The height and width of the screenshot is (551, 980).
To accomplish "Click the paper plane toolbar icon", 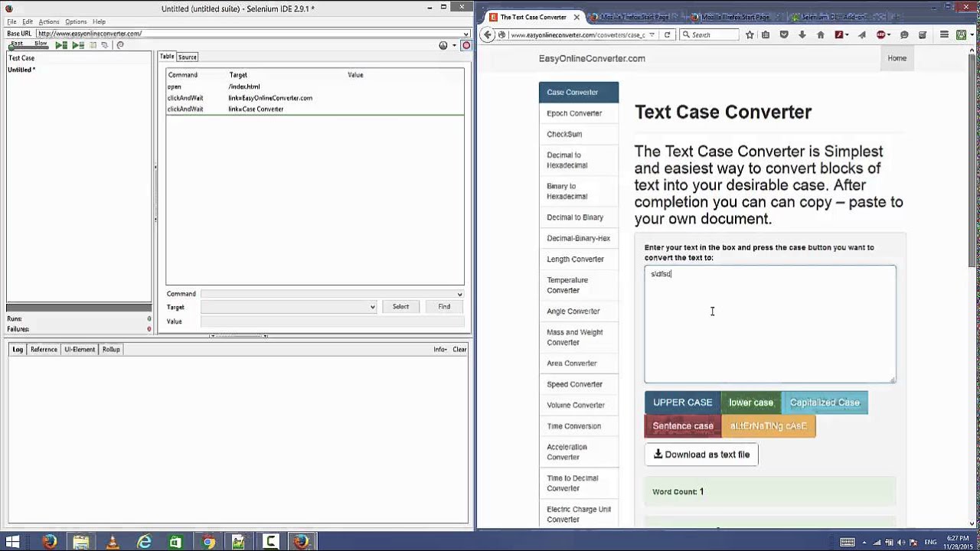I will pos(862,34).
